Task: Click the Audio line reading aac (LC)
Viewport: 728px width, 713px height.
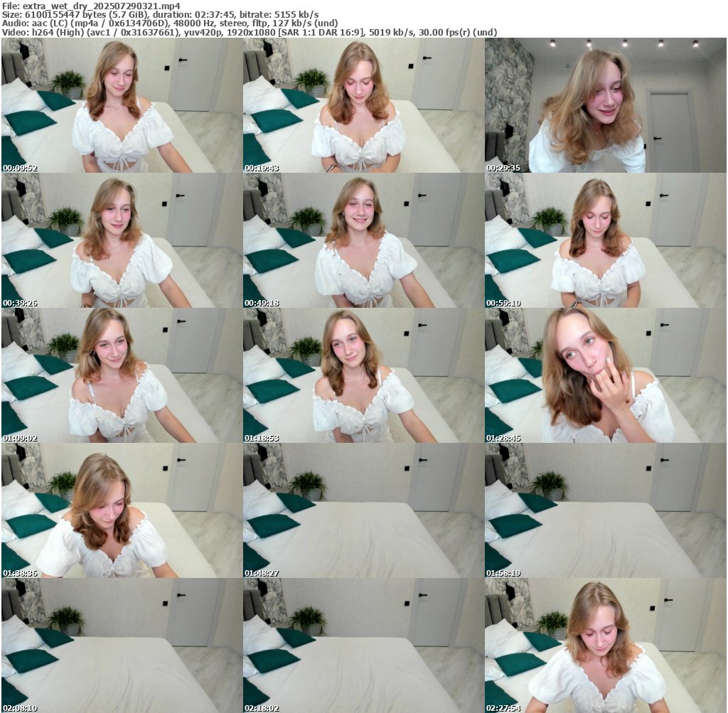Action: (x=169, y=23)
